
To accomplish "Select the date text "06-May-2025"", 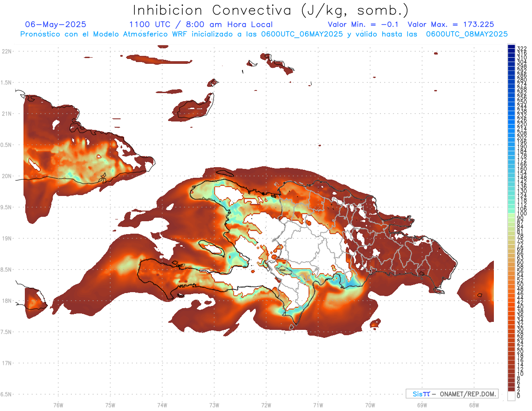I will point(56,25).
